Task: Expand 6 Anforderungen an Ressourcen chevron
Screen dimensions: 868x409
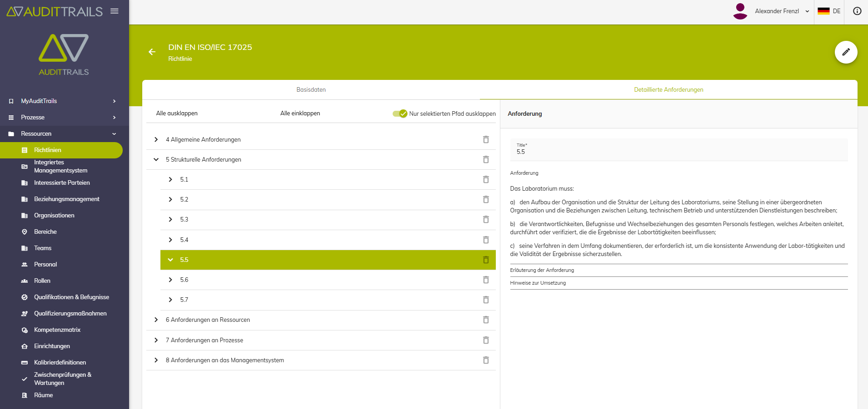Action: tap(156, 320)
